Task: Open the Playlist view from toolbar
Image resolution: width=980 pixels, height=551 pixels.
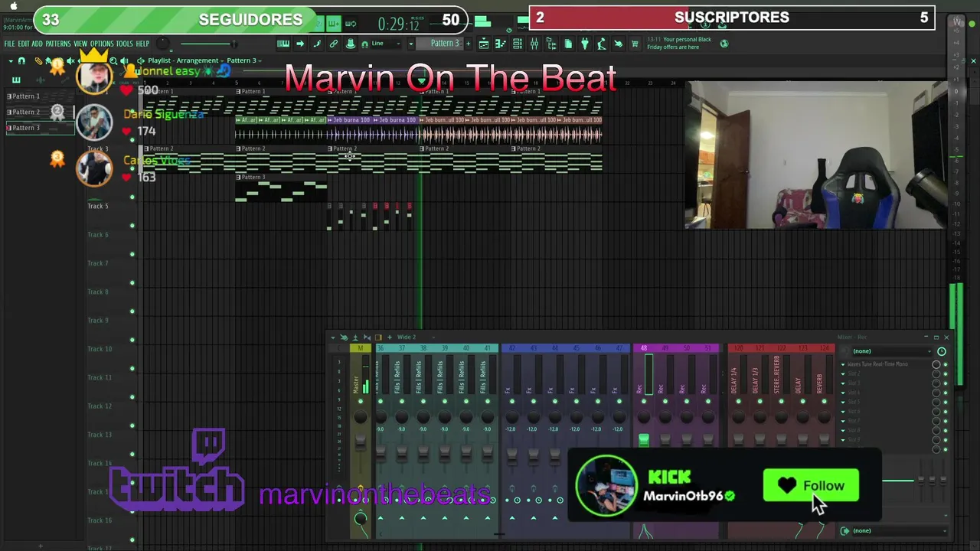Action: point(484,44)
